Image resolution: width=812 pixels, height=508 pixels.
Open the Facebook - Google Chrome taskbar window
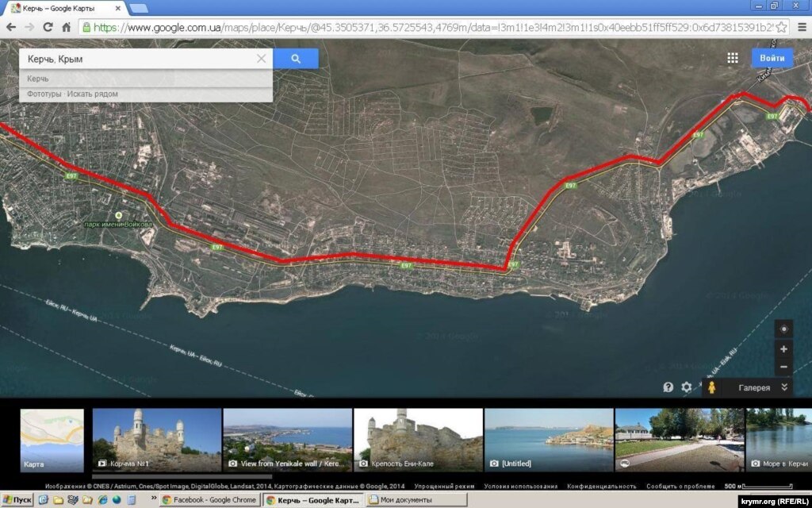(x=210, y=500)
